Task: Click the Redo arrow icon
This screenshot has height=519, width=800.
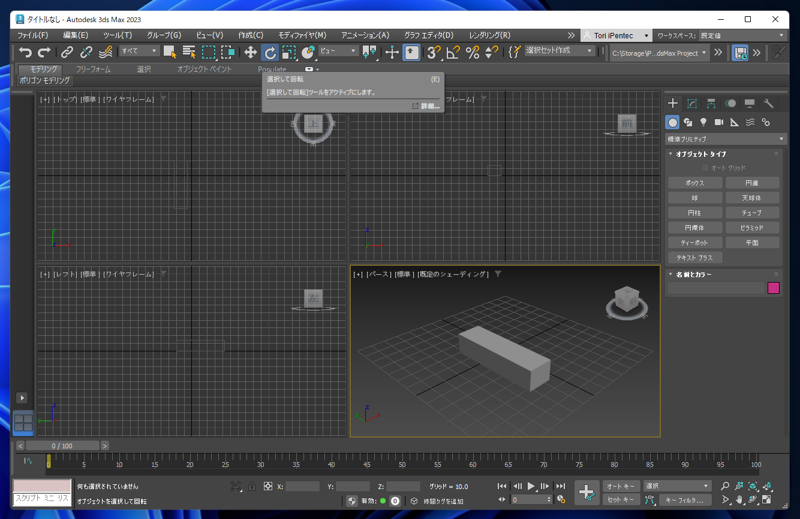Action: 44,52
